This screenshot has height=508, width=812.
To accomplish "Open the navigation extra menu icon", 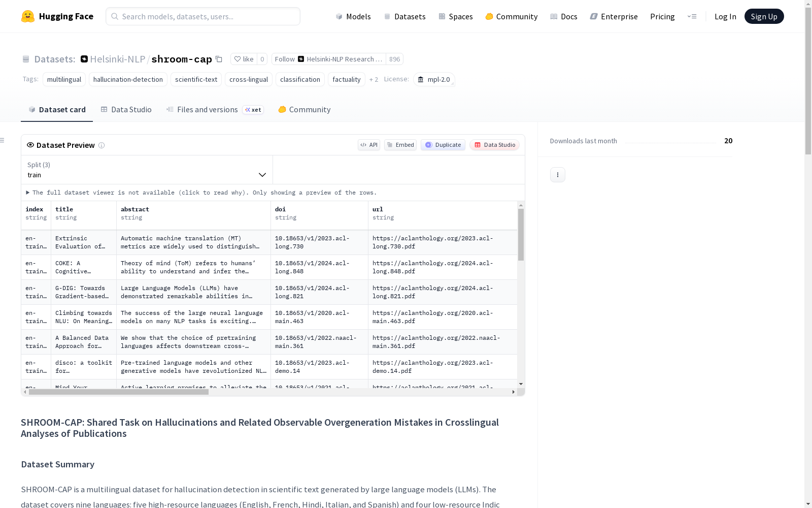I will (x=692, y=16).
